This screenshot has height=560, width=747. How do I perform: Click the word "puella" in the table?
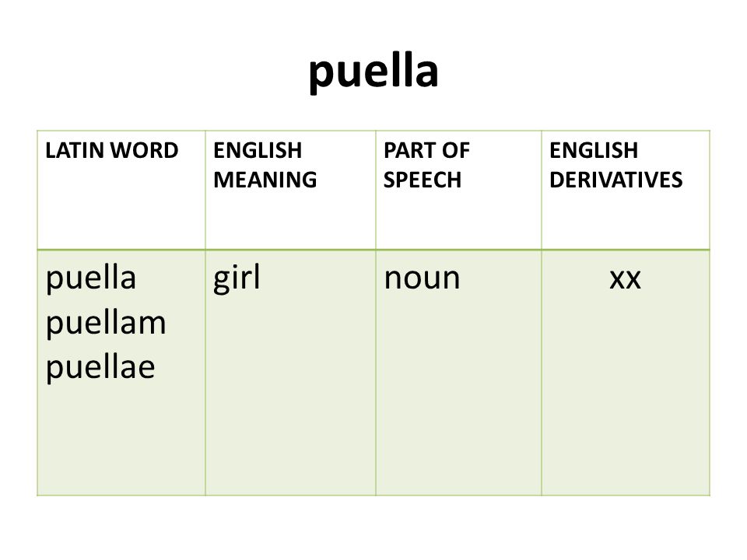[x=91, y=278]
